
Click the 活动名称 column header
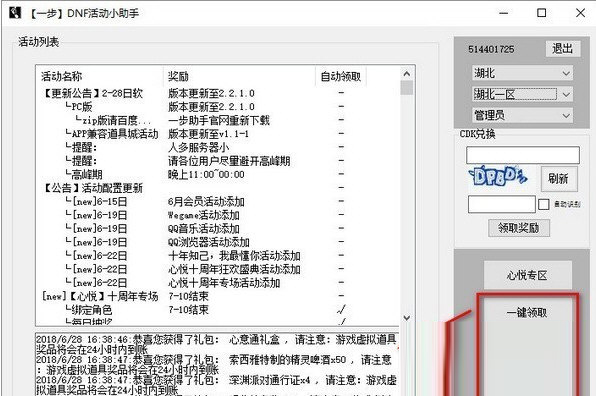click(100, 76)
